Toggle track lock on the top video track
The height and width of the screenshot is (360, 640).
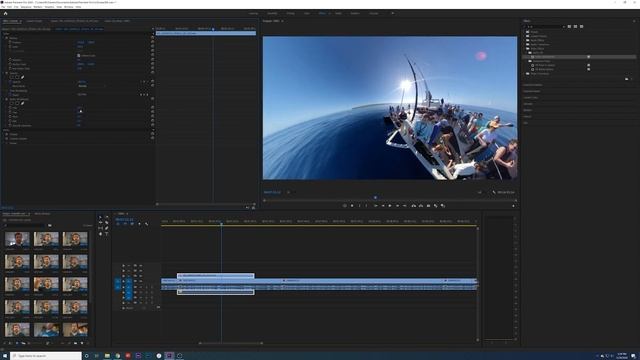pos(129,265)
